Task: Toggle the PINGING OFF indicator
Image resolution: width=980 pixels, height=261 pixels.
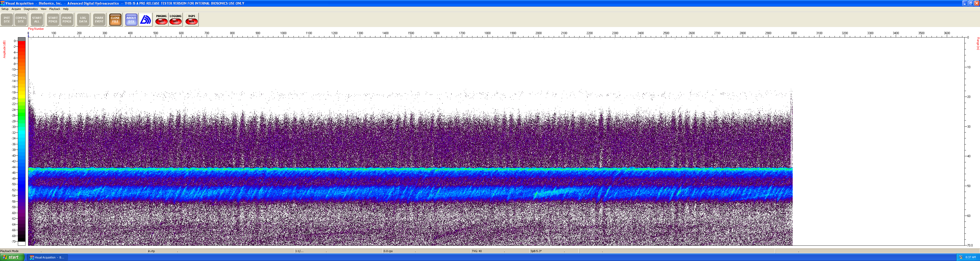Action: (x=161, y=20)
